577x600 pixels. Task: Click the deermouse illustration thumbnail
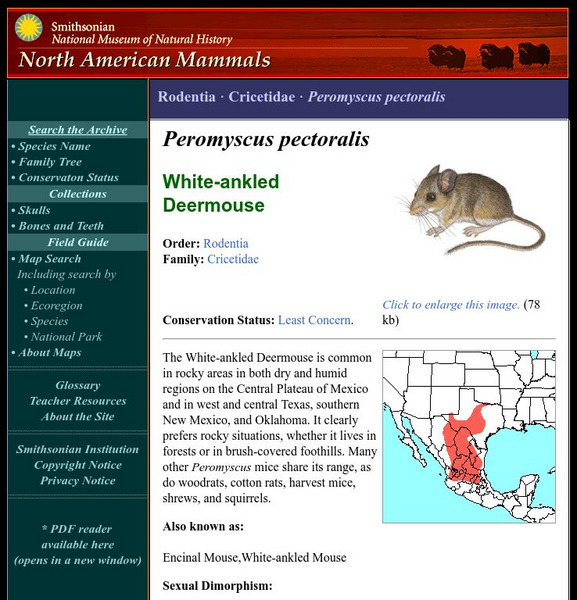click(470, 209)
